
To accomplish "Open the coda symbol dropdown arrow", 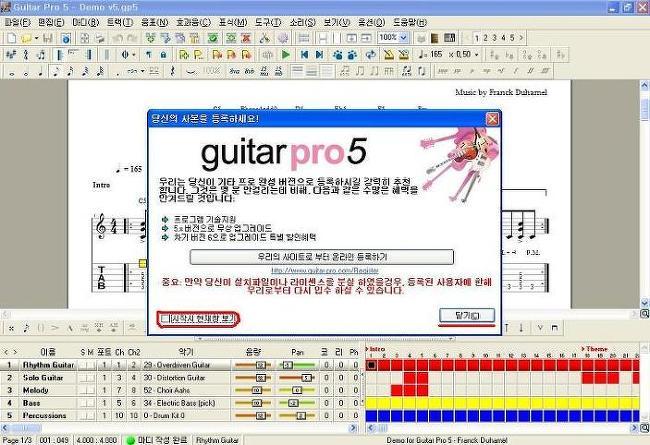I will 133,54.
